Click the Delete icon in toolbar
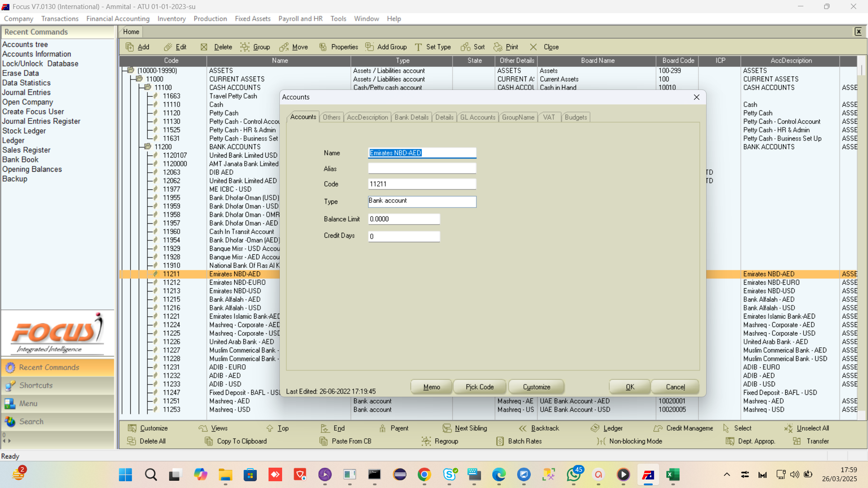 click(204, 47)
